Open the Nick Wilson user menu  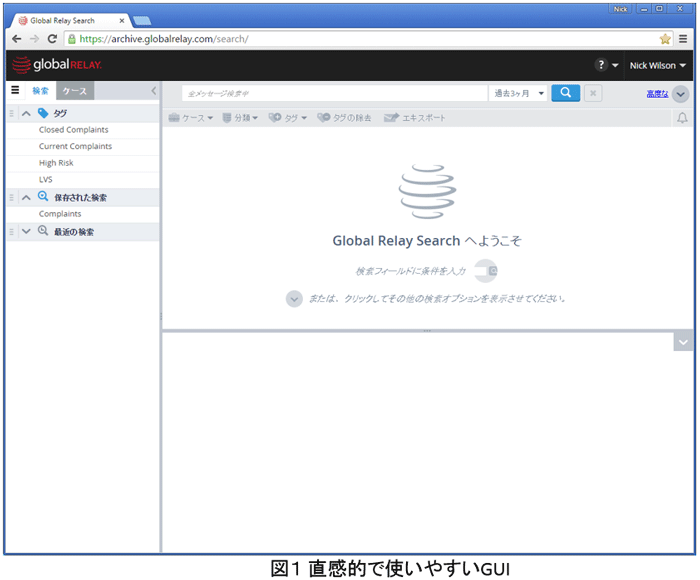click(x=658, y=66)
